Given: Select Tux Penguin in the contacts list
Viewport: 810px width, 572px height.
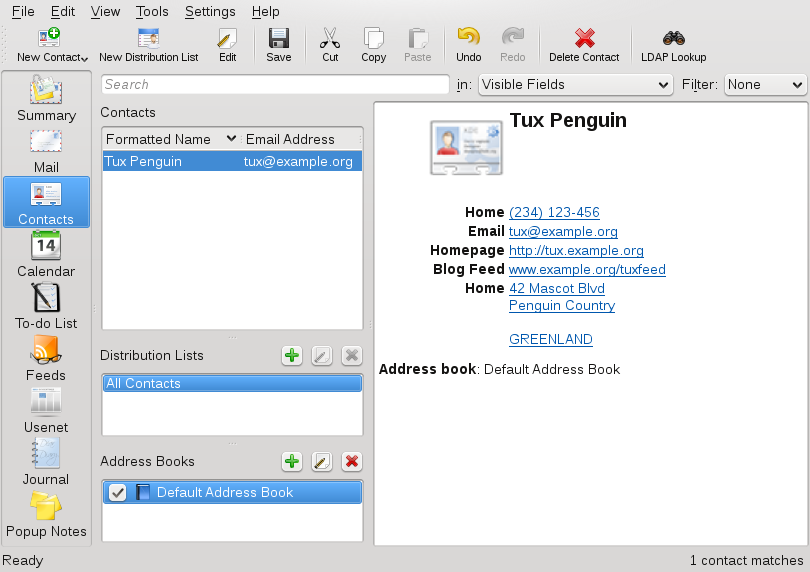Looking at the screenshot, I should tap(143, 161).
